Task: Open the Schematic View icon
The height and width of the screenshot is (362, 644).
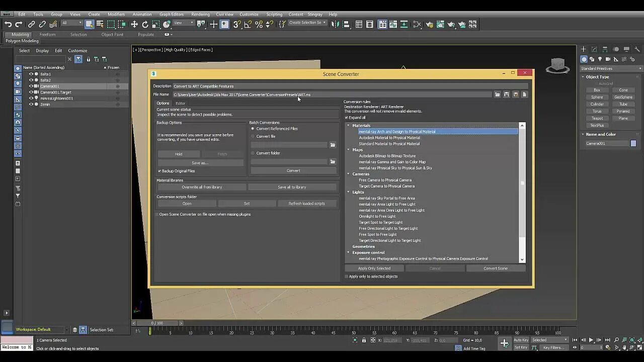Action: click(x=417, y=24)
